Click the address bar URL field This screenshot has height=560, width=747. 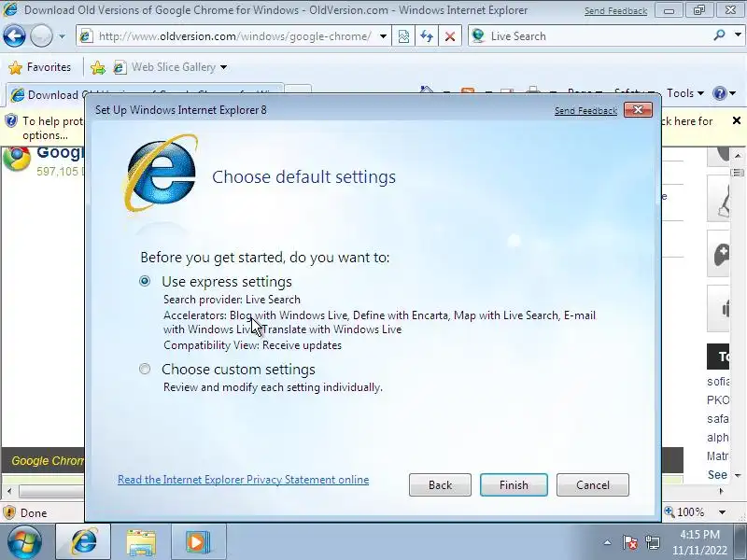[x=233, y=36]
